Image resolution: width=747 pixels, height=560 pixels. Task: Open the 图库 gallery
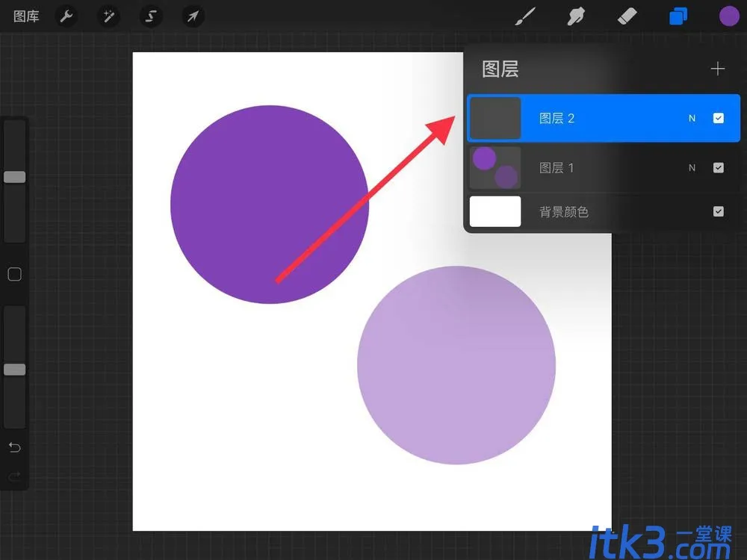[26, 16]
